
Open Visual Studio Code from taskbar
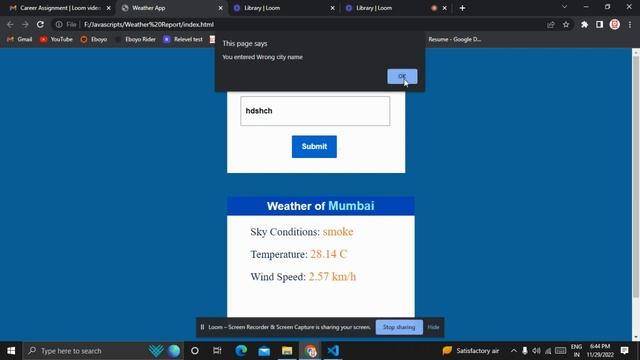(333, 351)
